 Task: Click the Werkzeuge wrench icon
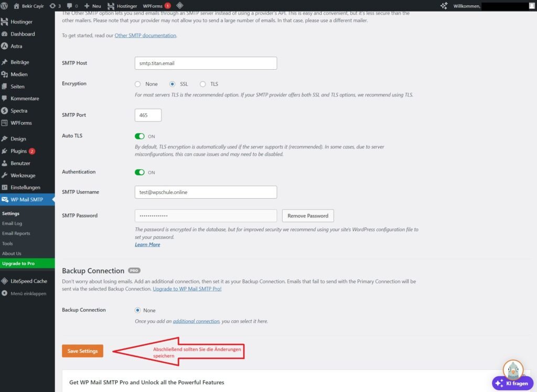point(4,175)
